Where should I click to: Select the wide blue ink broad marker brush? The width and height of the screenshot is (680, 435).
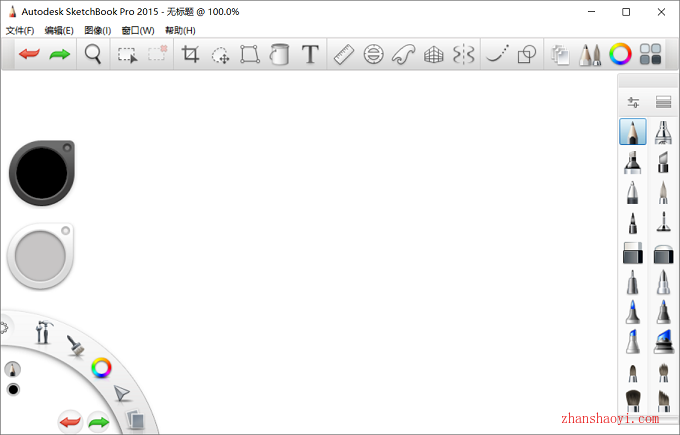click(x=664, y=342)
